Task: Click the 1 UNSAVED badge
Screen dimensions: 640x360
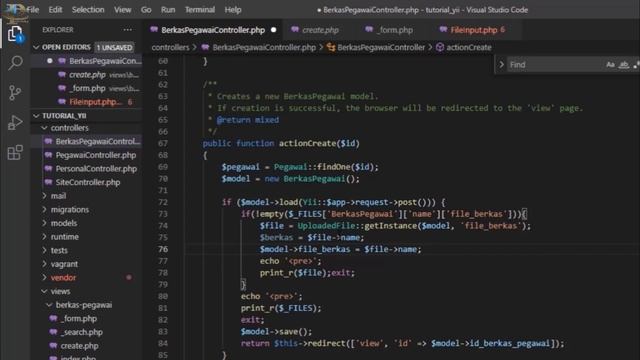Action: tap(115, 47)
